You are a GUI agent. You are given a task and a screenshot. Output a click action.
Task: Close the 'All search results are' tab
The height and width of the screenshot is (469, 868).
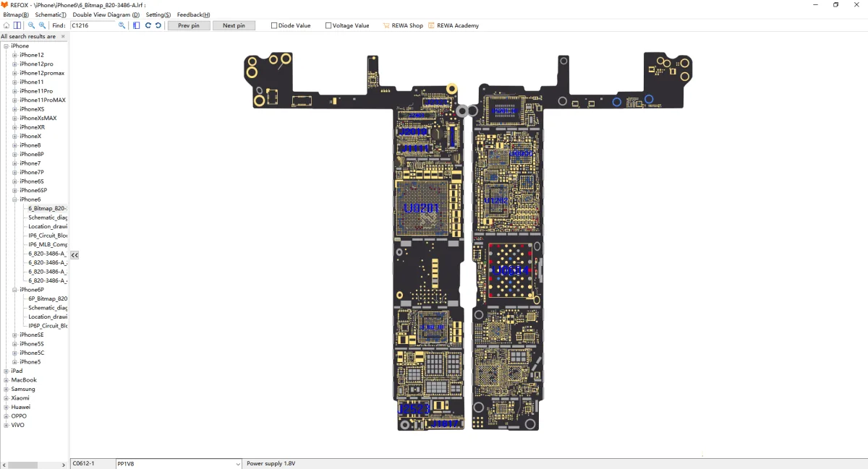coord(63,36)
